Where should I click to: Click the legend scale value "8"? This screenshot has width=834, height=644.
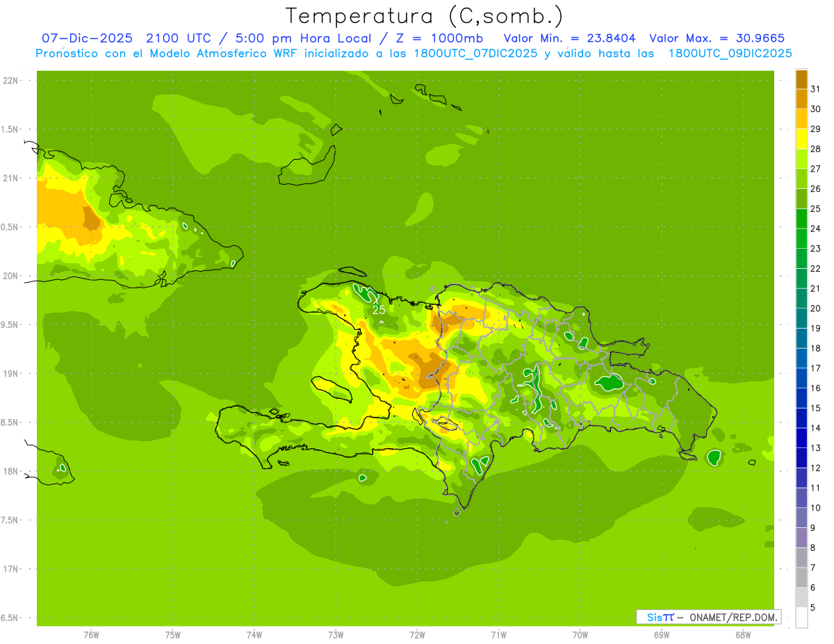(x=812, y=548)
